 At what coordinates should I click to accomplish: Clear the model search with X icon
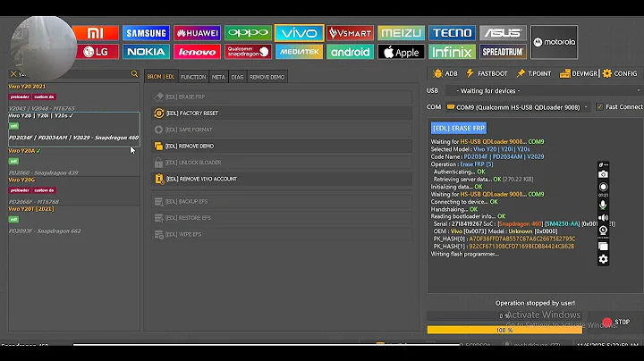13,74
